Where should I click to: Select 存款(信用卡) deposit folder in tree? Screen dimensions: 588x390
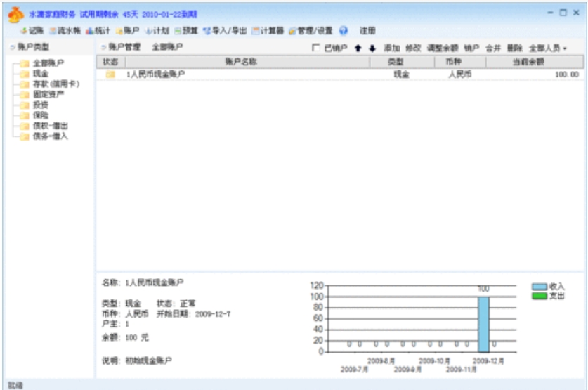[56, 84]
